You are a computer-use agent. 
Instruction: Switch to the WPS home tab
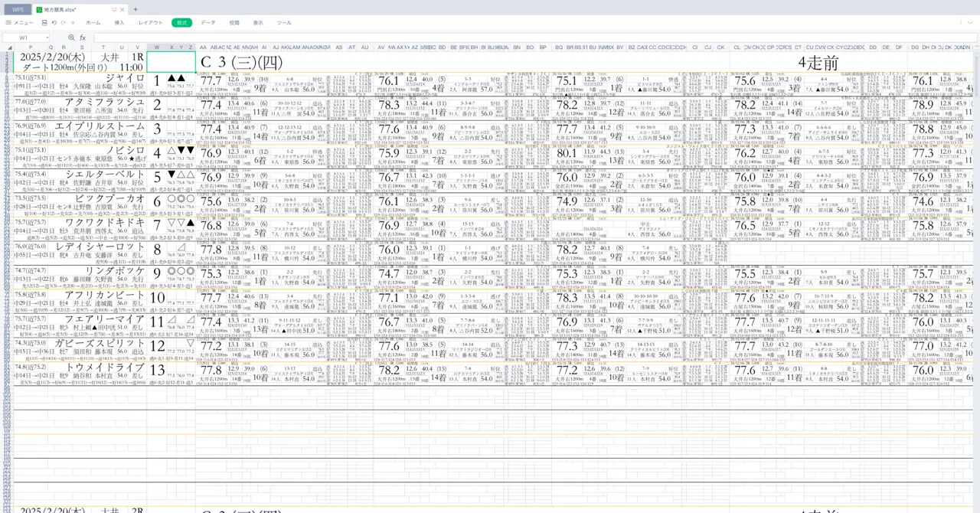tap(19, 9)
